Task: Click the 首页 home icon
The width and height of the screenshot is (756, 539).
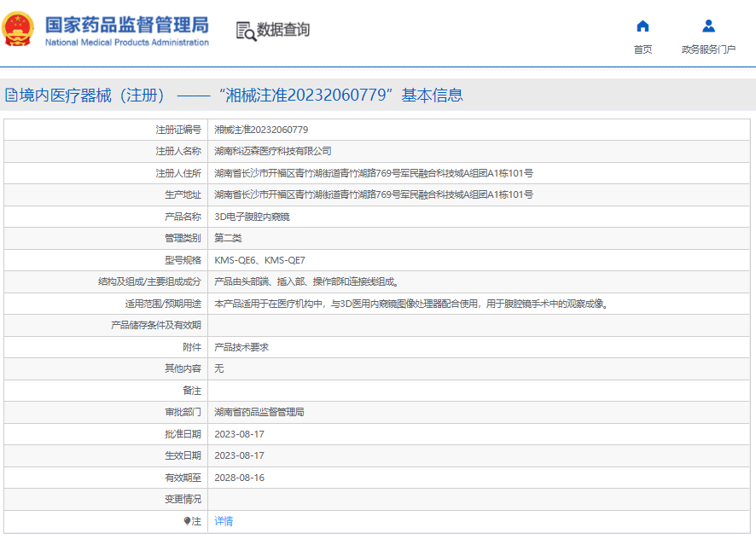Action: [x=643, y=26]
